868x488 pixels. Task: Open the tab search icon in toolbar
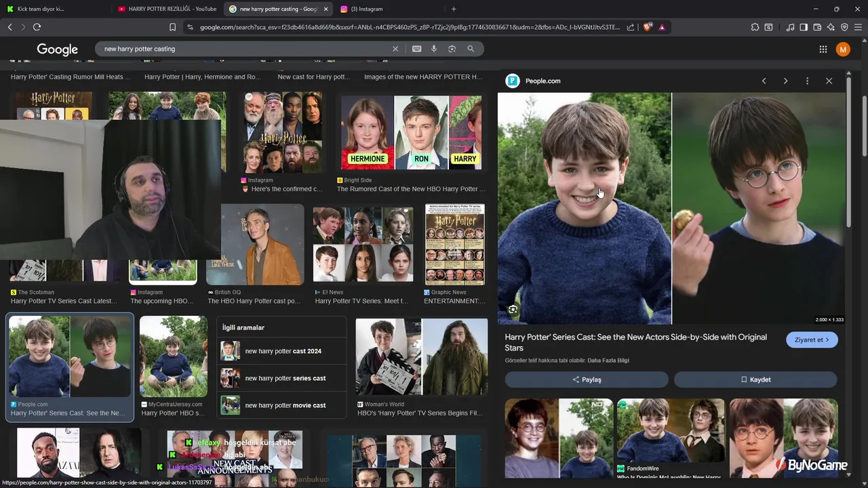click(x=768, y=27)
